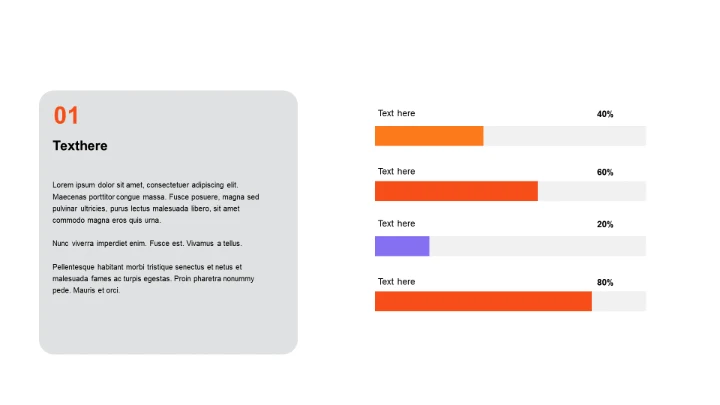Click the orange 60% bar fill

(456, 191)
